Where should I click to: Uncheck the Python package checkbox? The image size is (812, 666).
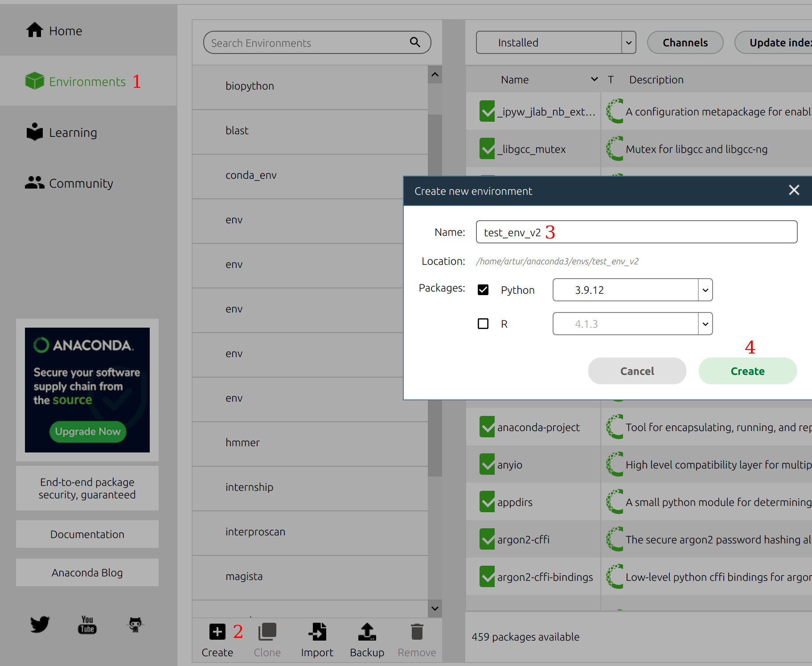click(x=483, y=290)
